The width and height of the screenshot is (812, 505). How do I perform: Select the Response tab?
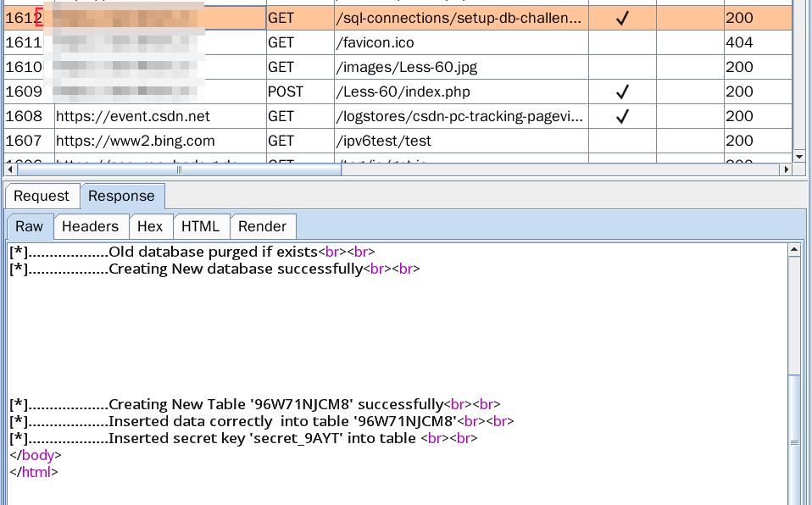[x=122, y=197]
